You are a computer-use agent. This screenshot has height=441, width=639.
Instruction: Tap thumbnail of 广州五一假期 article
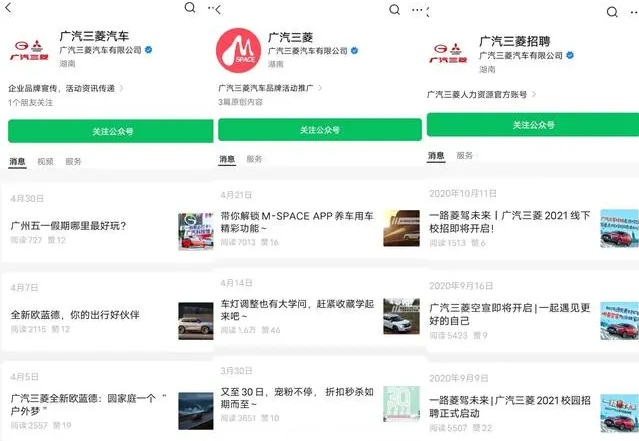click(196, 231)
